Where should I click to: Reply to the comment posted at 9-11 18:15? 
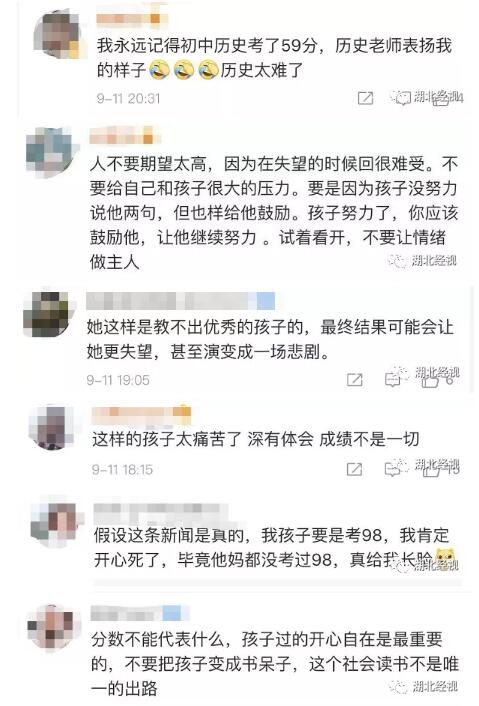393,469
